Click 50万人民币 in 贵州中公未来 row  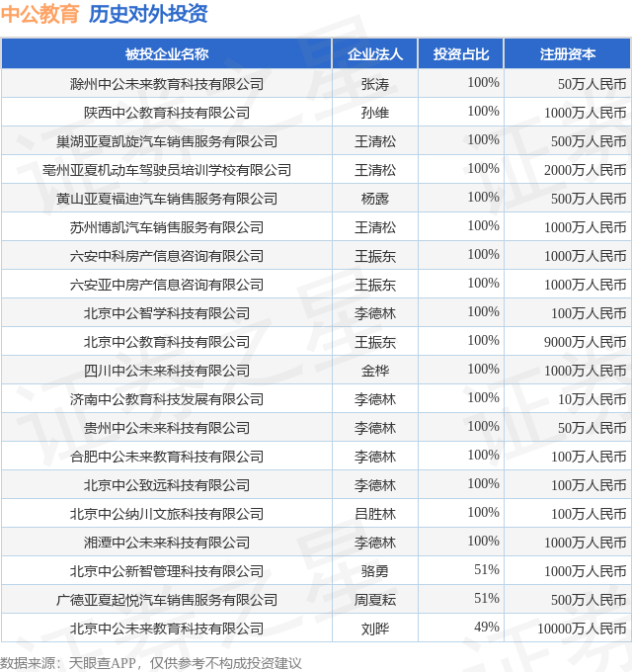pos(592,429)
